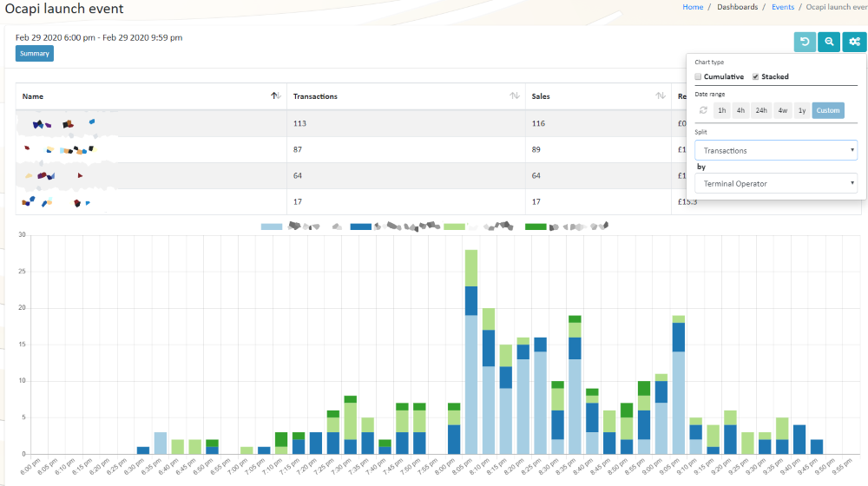Select the Custom date range
This screenshot has width=868, height=486.
coord(828,110)
